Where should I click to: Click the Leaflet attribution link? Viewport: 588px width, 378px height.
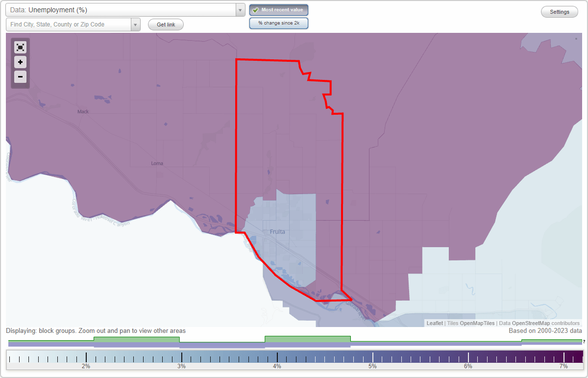tap(434, 323)
